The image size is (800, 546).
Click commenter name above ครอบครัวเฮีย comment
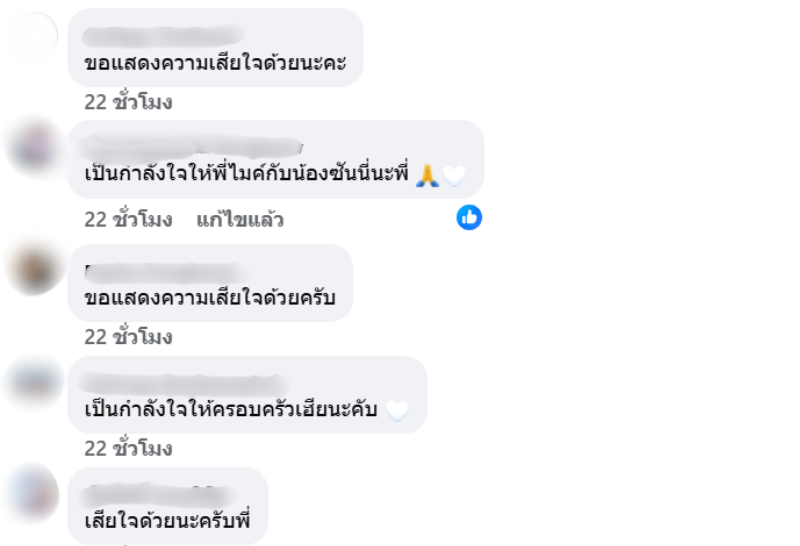pos(180,382)
